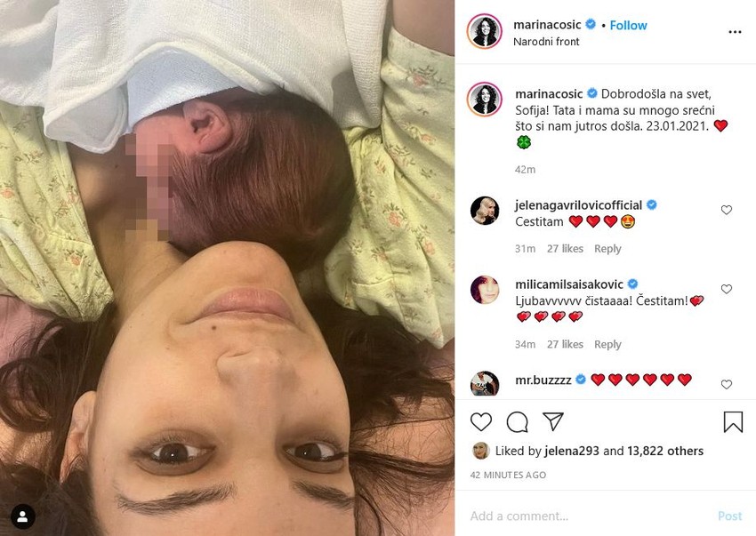Like milicamilsaisakovic's comment heart

(x=726, y=289)
